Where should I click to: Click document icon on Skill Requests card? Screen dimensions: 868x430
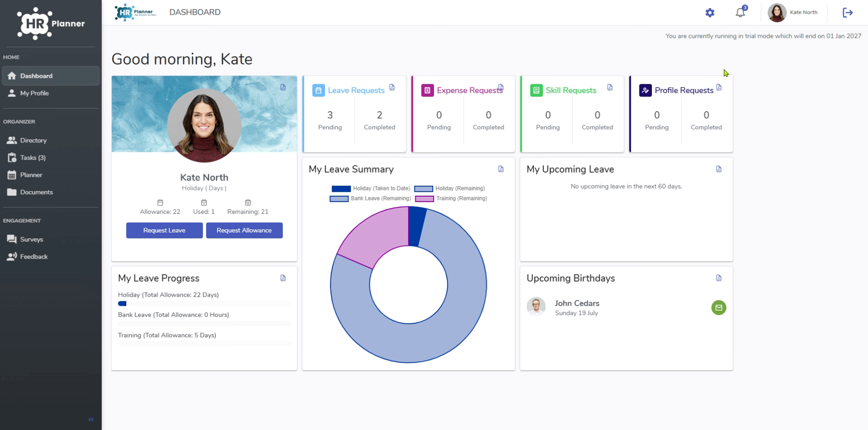[610, 87]
